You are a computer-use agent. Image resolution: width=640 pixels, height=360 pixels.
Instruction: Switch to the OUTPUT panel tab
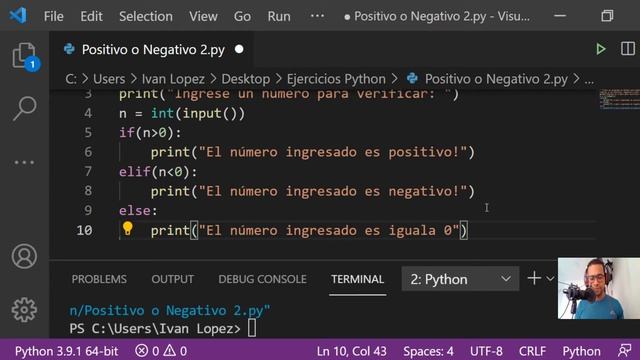pos(173,279)
